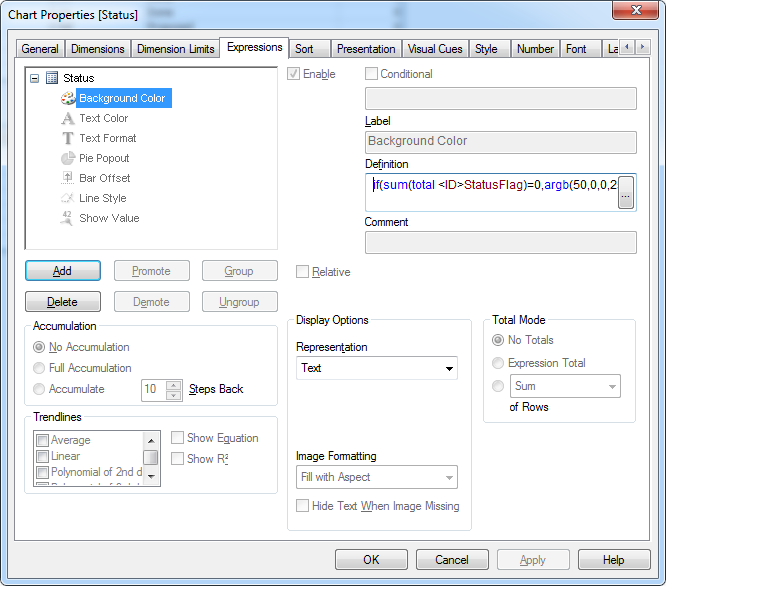The image size is (768, 614).
Task: Select the Show Value attribute row
Action: point(109,218)
